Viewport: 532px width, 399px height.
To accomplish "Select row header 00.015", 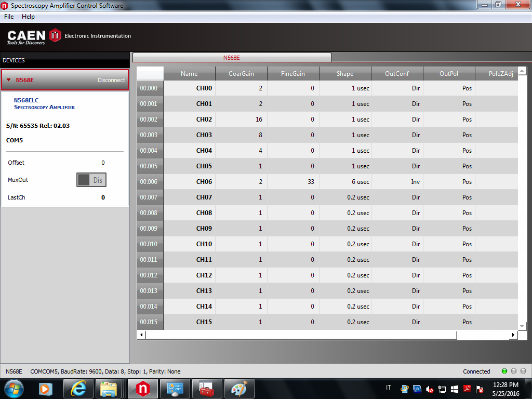I will point(150,322).
